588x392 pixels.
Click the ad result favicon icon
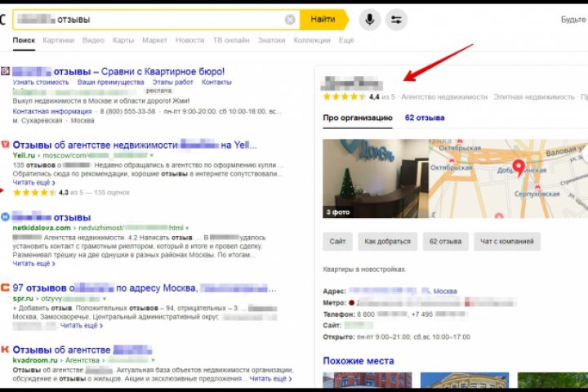coord(5,71)
